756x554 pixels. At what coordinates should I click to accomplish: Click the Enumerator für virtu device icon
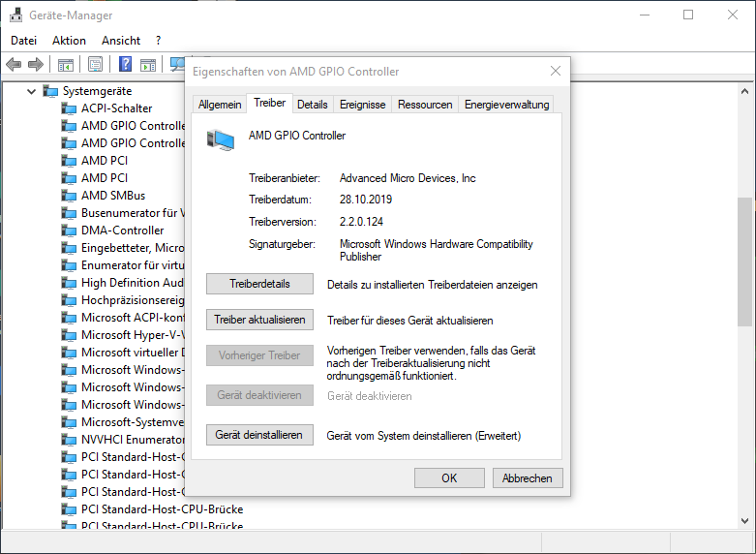[69, 265]
